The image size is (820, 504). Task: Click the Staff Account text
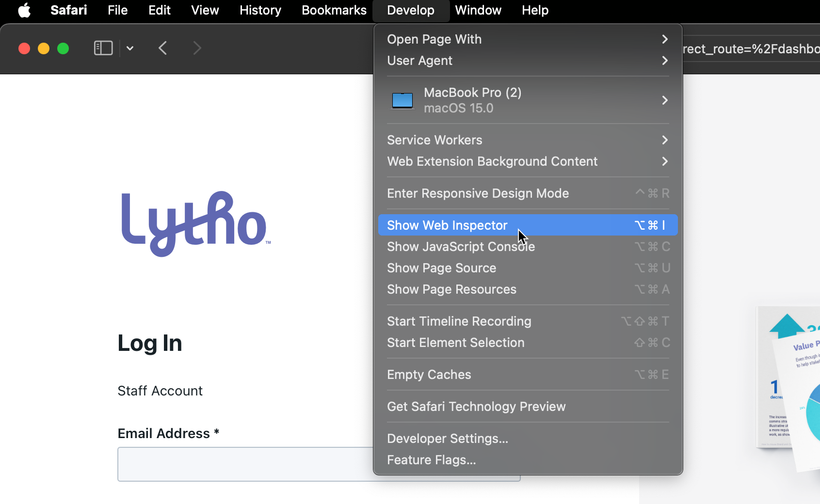(x=160, y=391)
